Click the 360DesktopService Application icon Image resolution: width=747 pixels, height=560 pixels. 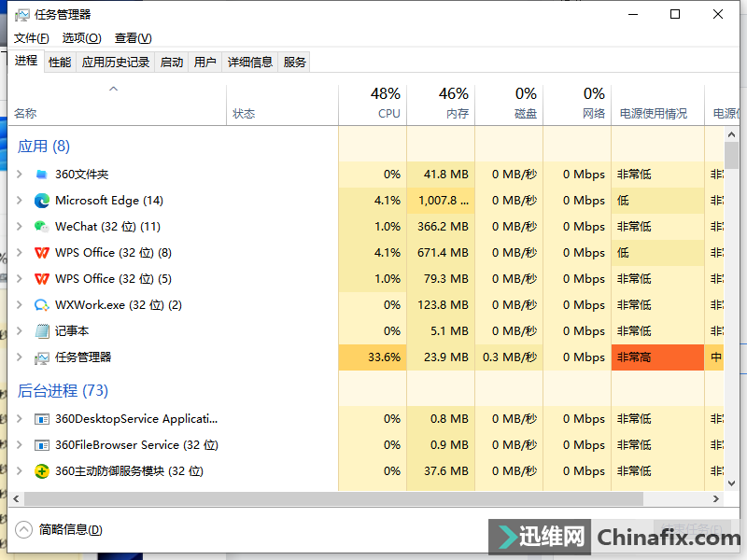pyautogui.click(x=42, y=419)
